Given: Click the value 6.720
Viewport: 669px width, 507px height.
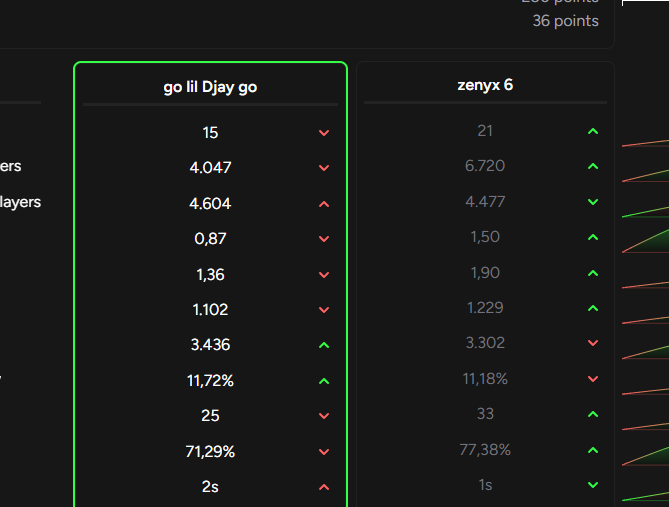Looking at the screenshot, I should (x=485, y=166).
